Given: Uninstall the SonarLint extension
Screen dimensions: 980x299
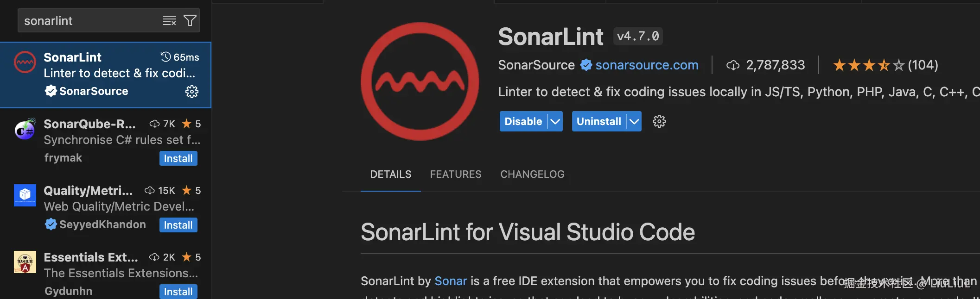Looking at the screenshot, I should pyautogui.click(x=599, y=121).
